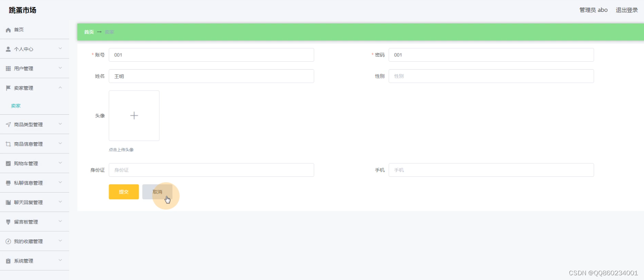Expand the 聊天回复管理 chevron
This screenshot has width=644, height=280.
[60, 202]
